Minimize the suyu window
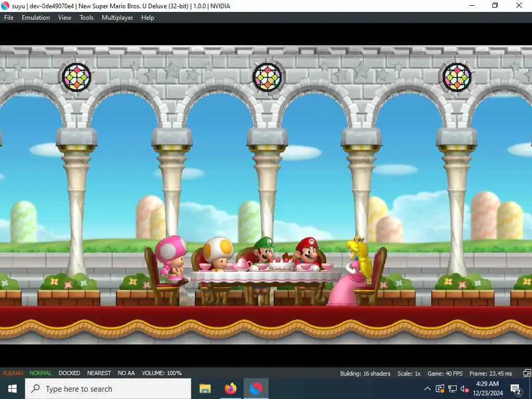Screen dimensions: 532x399 pos(472,6)
